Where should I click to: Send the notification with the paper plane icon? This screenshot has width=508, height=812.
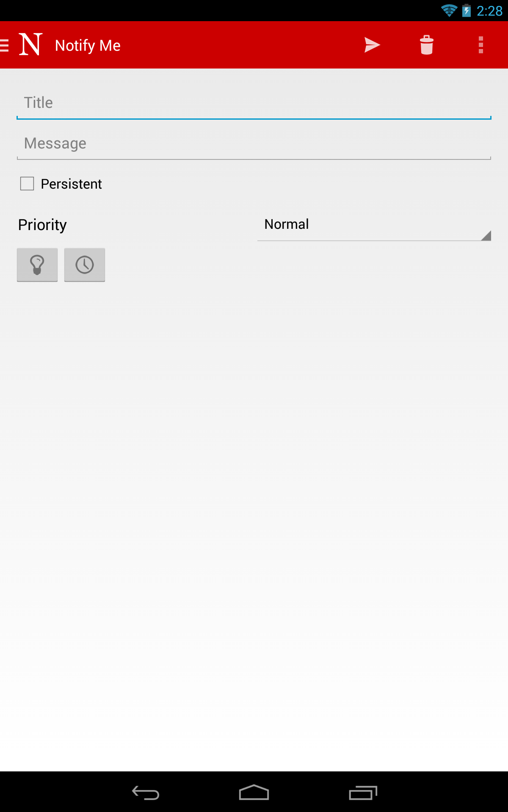click(x=372, y=45)
